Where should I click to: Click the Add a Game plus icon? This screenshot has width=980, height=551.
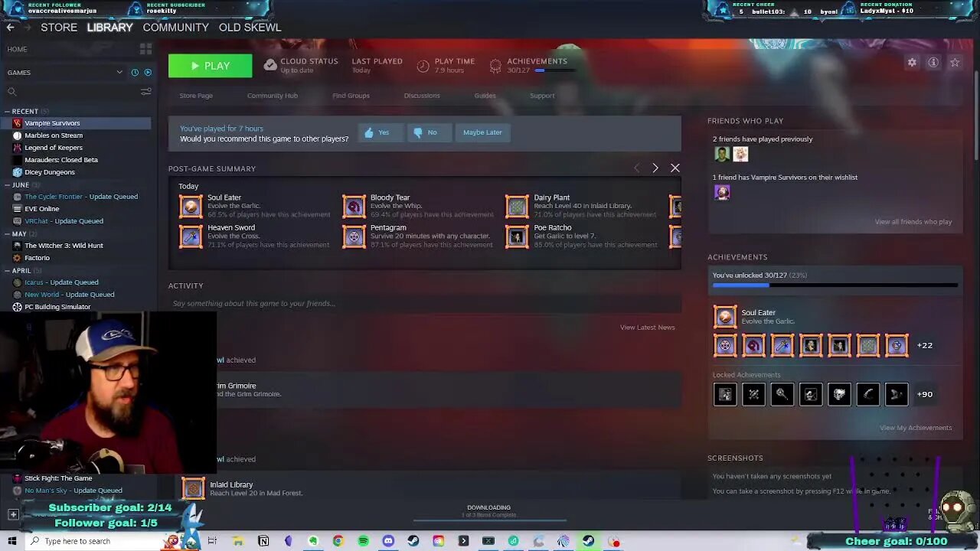[x=13, y=514]
